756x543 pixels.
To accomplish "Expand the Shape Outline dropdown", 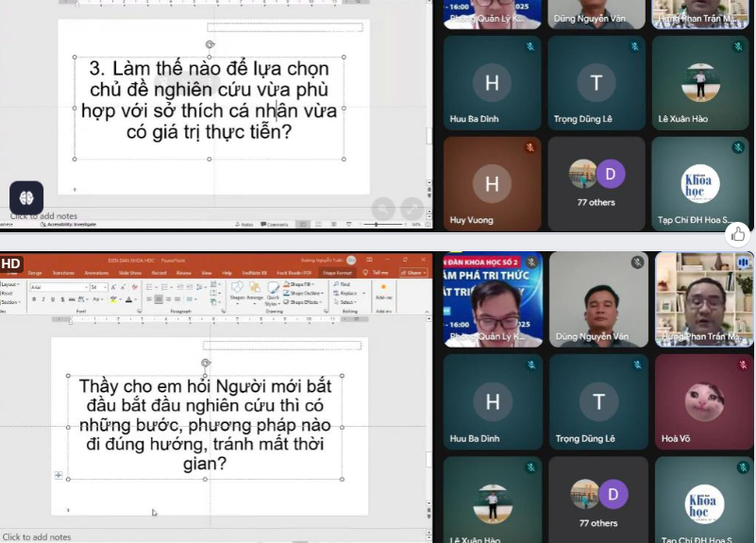I will click(x=304, y=292).
